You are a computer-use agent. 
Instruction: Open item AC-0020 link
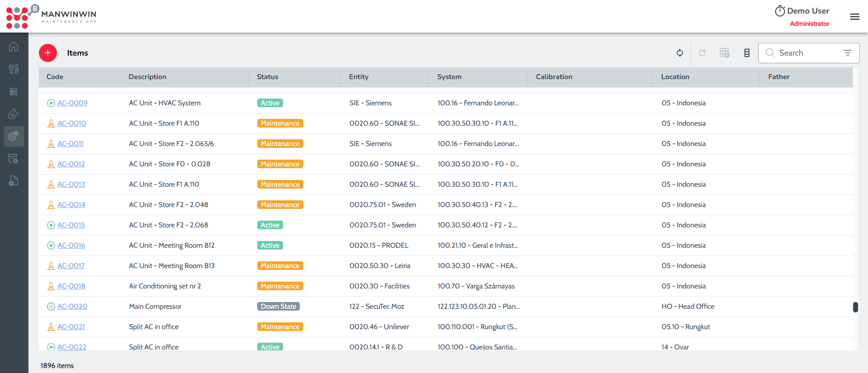click(x=72, y=307)
